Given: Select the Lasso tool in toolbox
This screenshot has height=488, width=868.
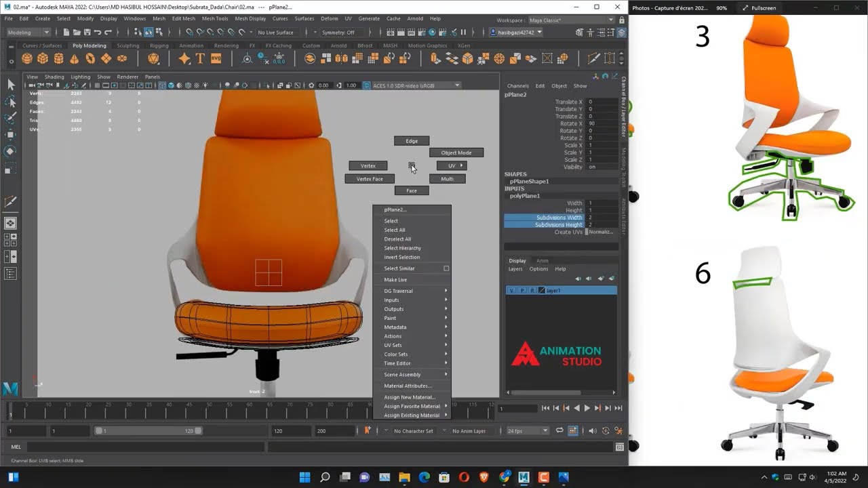Looking at the screenshot, I should (10, 102).
